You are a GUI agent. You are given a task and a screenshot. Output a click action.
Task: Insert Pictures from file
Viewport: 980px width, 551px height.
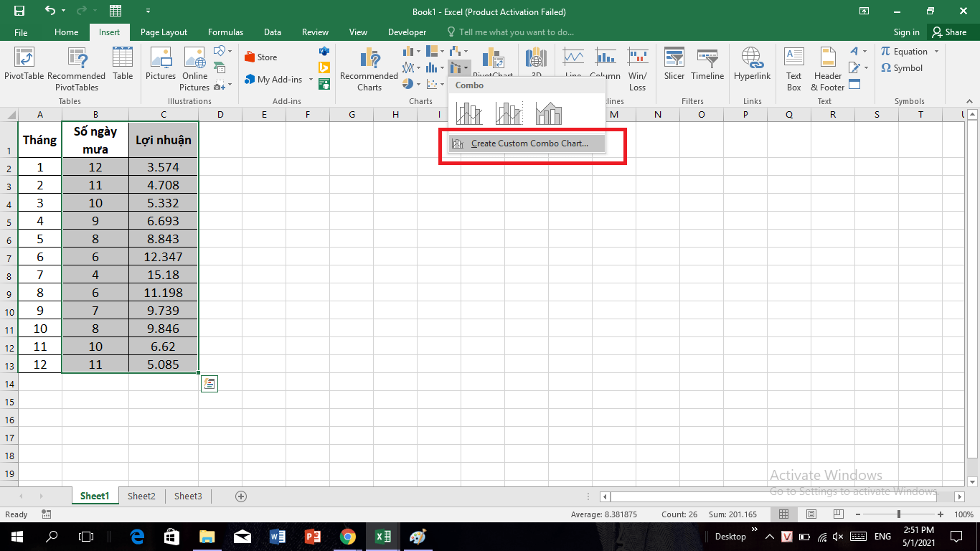click(161, 64)
